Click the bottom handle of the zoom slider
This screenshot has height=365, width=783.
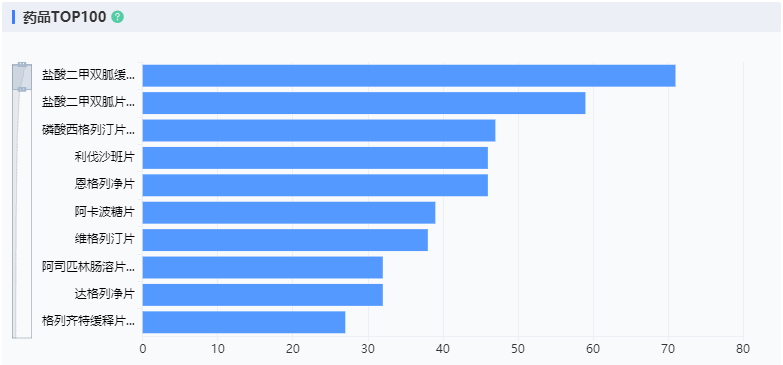point(22,89)
